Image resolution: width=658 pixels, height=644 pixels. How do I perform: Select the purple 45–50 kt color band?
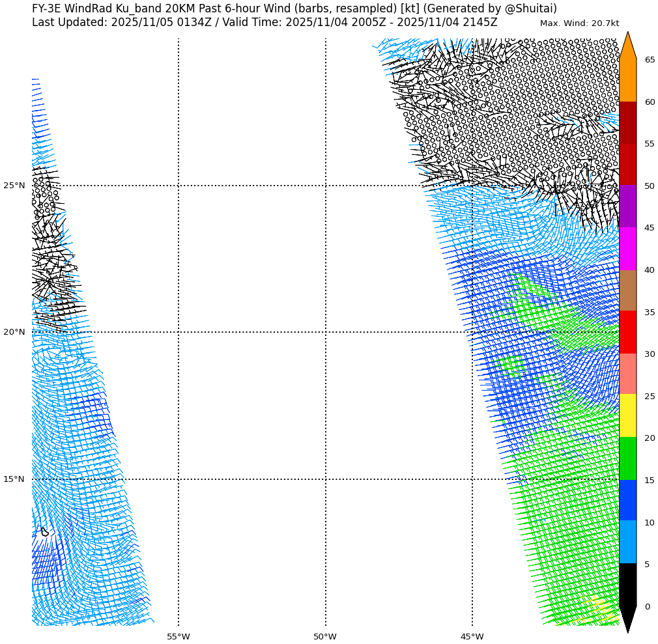(627, 206)
